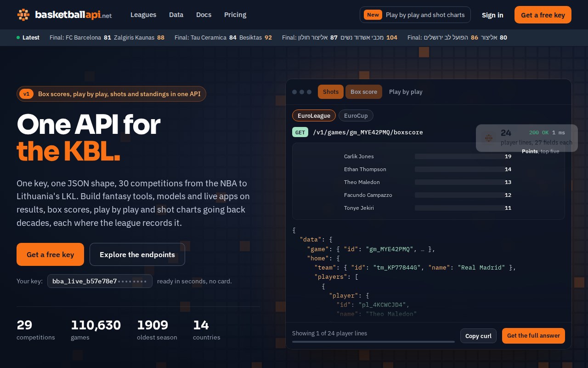Click the Carlik Jones points row
Viewport: 588px width, 368px height.
[428, 156]
